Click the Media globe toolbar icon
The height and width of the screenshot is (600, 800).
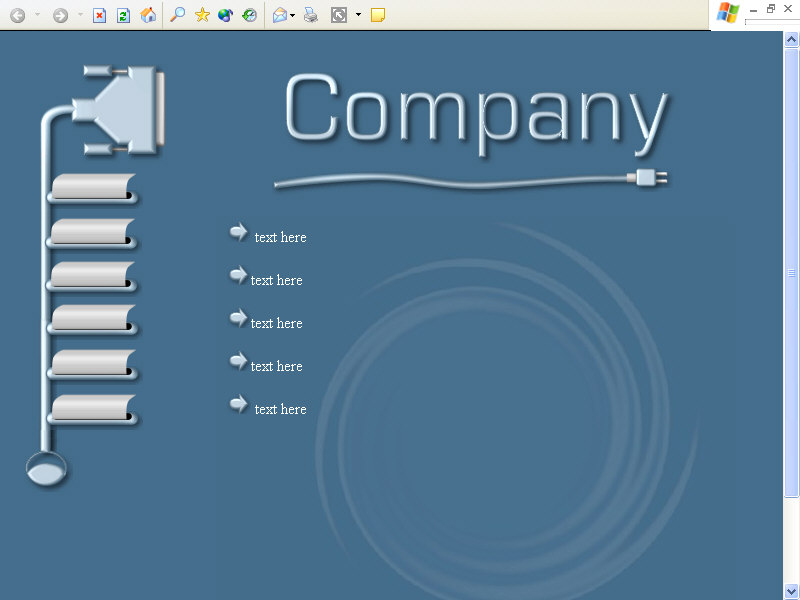(225, 15)
